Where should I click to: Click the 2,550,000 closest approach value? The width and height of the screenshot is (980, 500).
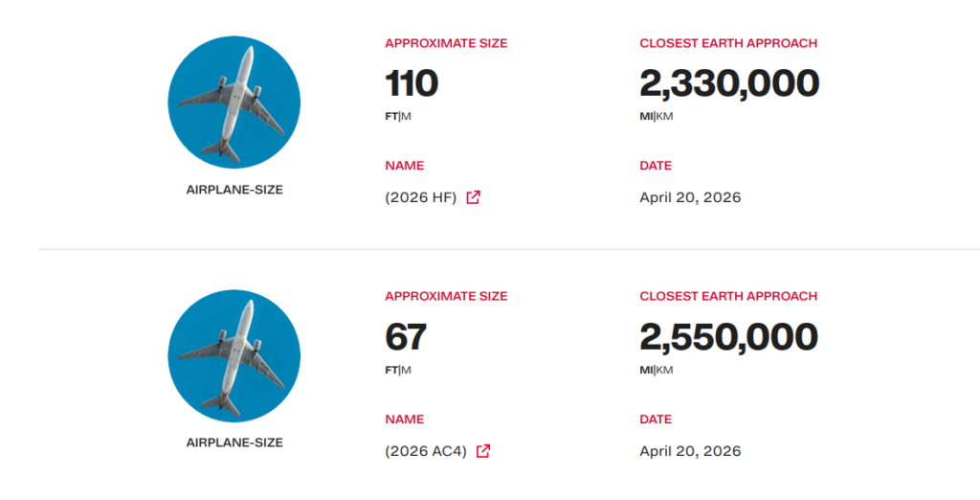click(728, 337)
